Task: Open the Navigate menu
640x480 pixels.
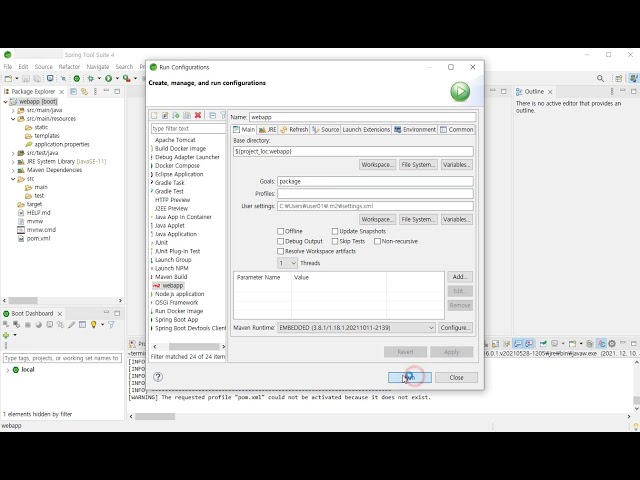Action: (98, 67)
